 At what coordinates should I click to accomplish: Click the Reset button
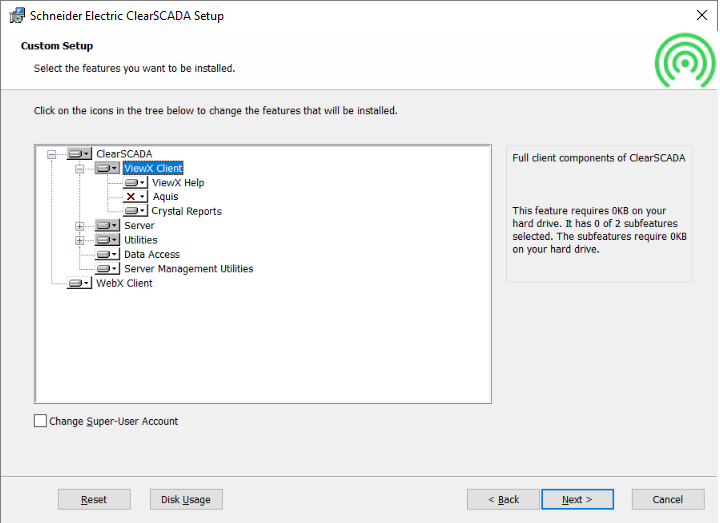click(x=94, y=499)
